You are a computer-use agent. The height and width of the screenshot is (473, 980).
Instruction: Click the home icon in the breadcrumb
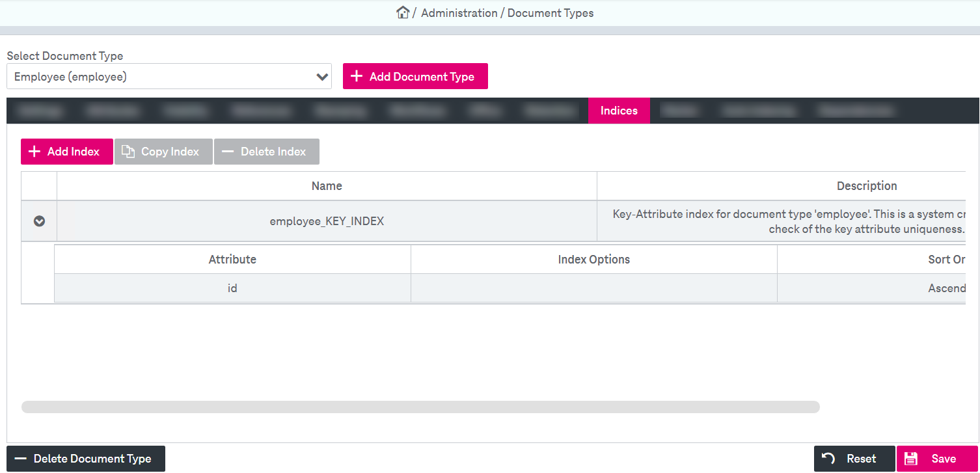403,12
